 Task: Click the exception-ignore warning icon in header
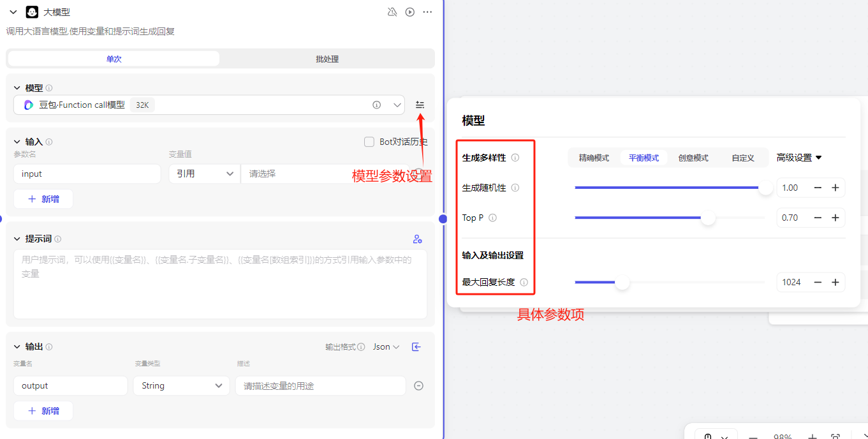392,11
